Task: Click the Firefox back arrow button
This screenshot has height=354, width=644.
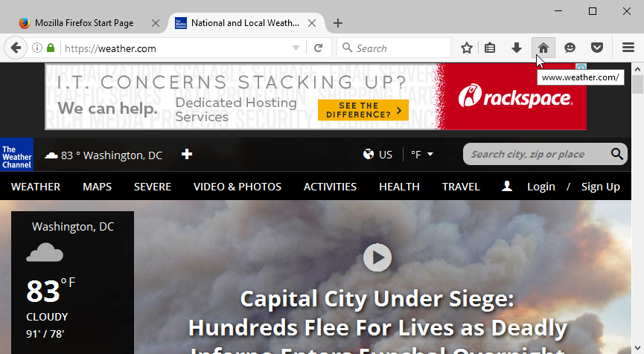Action: click(x=16, y=48)
